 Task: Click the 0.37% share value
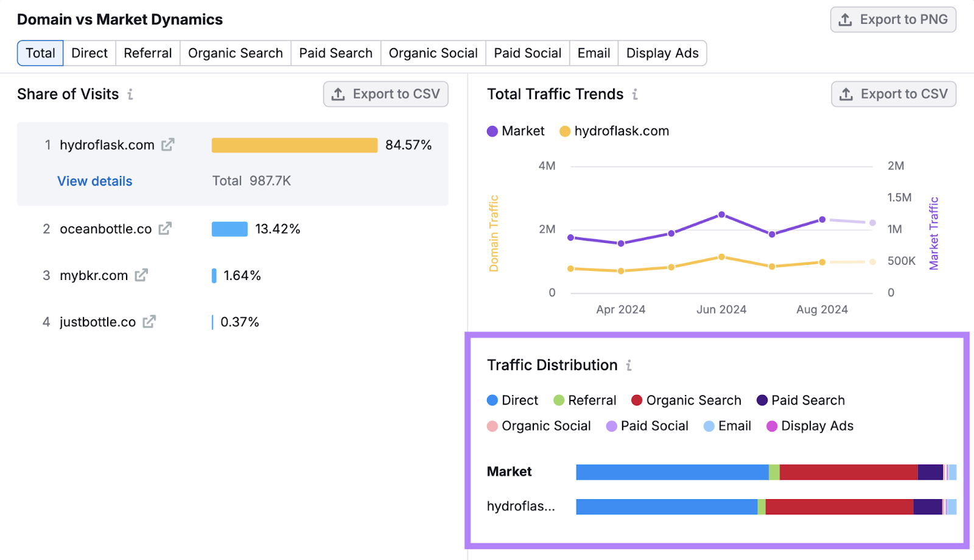coord(240,321)
